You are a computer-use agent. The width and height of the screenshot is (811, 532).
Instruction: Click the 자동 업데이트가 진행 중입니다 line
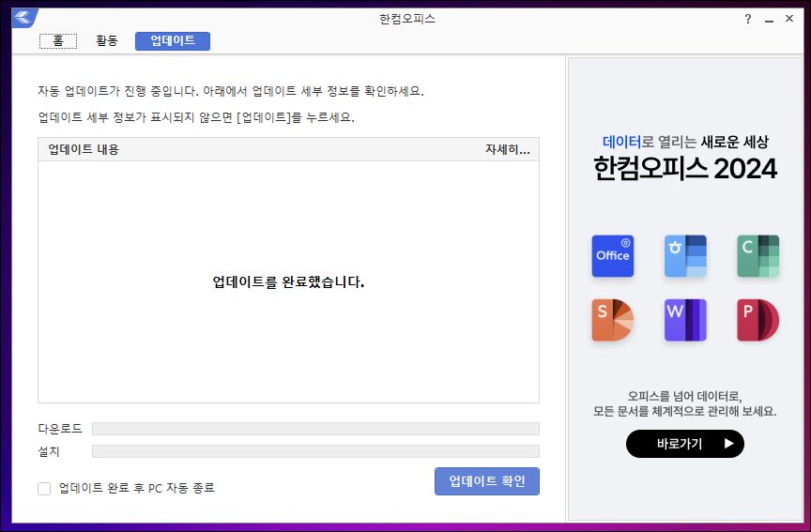click(x=231, y=91)
